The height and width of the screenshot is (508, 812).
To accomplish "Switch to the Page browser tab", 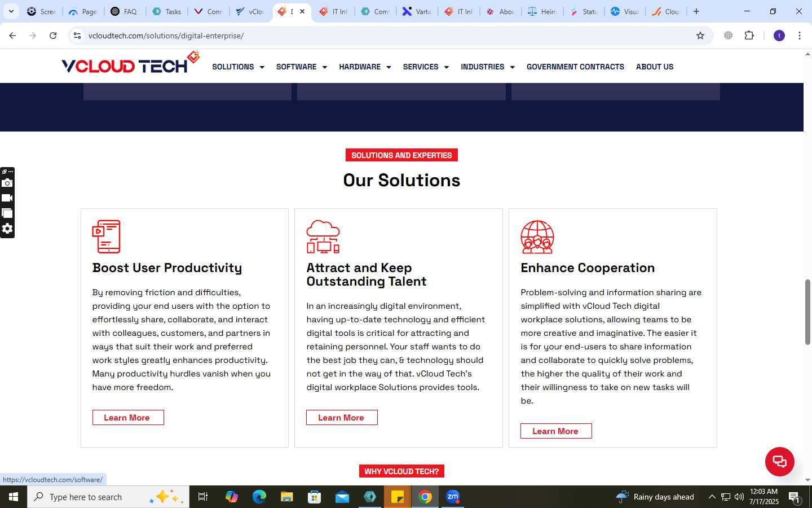I will (x=83, y=11).
